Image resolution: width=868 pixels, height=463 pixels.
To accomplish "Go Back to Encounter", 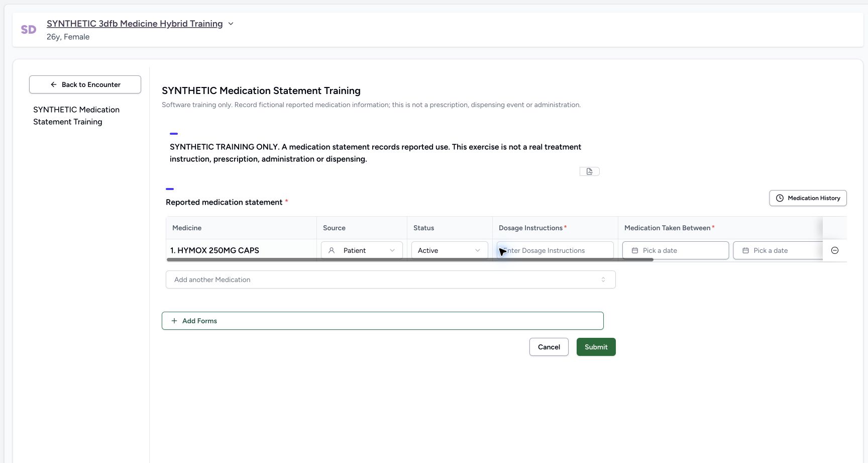I will click(85, 84).
